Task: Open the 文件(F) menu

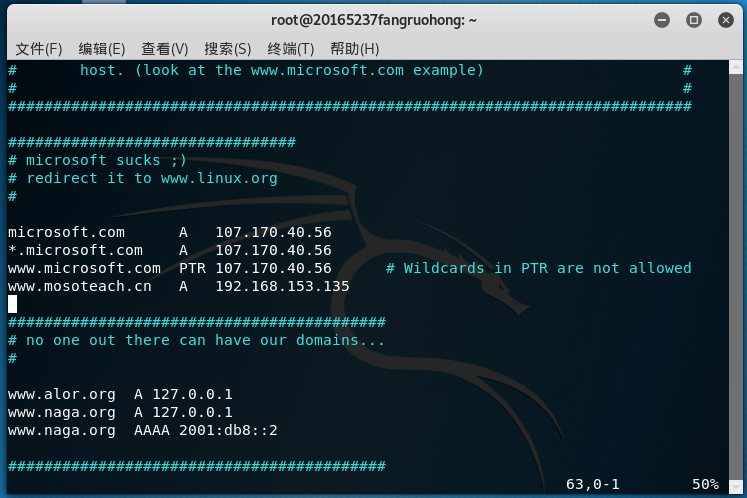Action: (39, 49)
